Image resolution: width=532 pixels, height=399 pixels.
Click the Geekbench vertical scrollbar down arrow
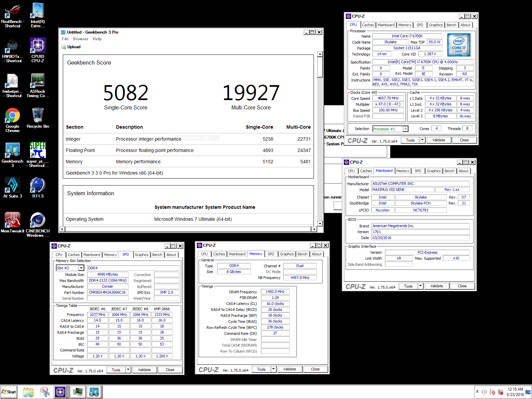coord(320,224)
